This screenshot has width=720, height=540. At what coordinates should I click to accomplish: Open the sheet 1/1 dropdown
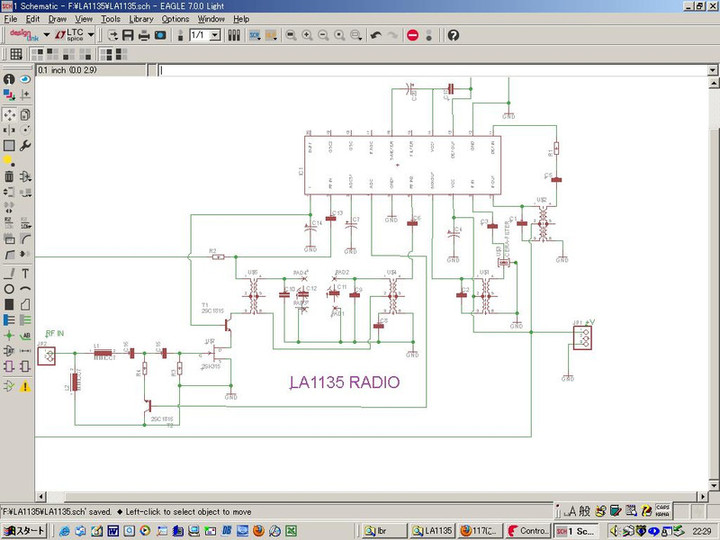[216, 35]
